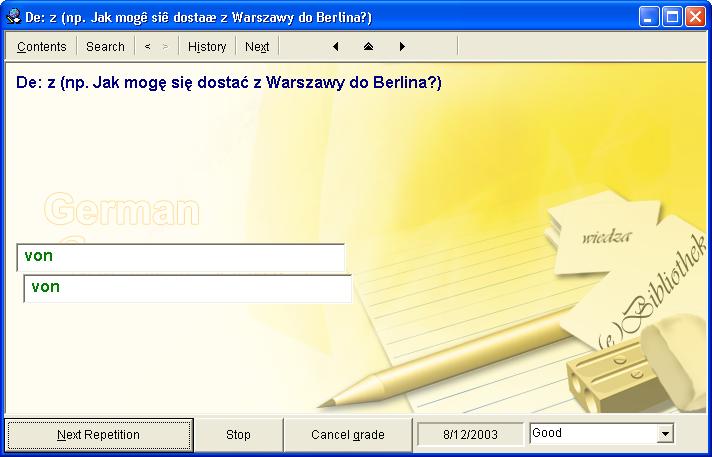The width and height of the screenshot is (712, 457).
Task: Click the small back '<' toolbar button
Action: point(148,47)
